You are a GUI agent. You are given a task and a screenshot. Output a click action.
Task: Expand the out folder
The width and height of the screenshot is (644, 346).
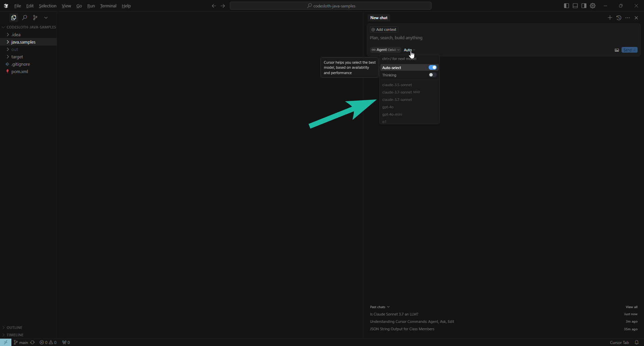[29, 49]
